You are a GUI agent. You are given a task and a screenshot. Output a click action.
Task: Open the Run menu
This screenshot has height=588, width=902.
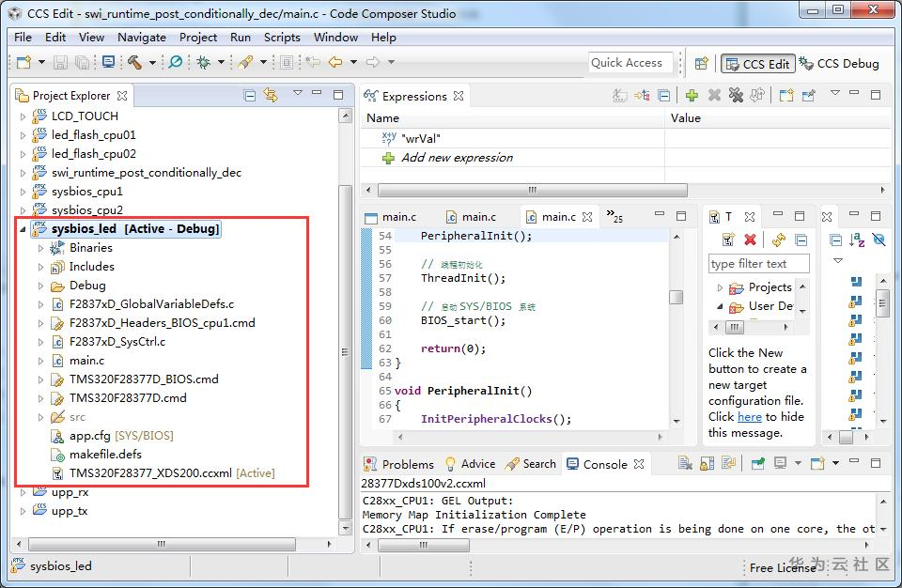[241, 38]
